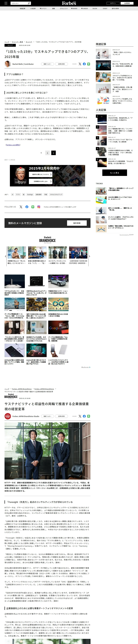
Task: Click キャリア・教育 breadcrumb link
Action: [x=18, y=42]
